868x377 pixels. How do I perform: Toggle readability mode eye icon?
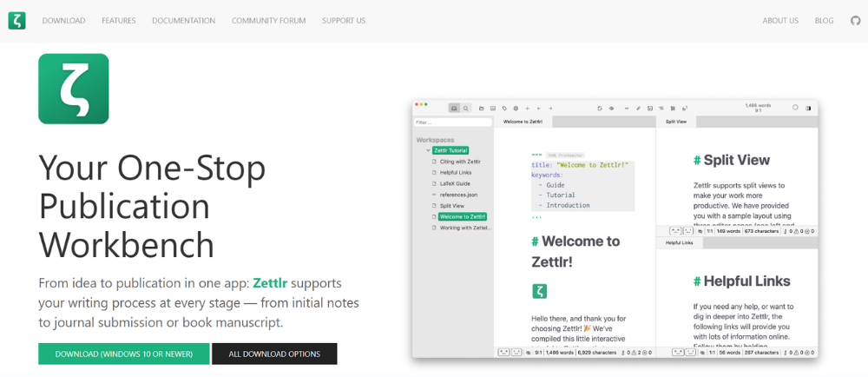(612, 109)
